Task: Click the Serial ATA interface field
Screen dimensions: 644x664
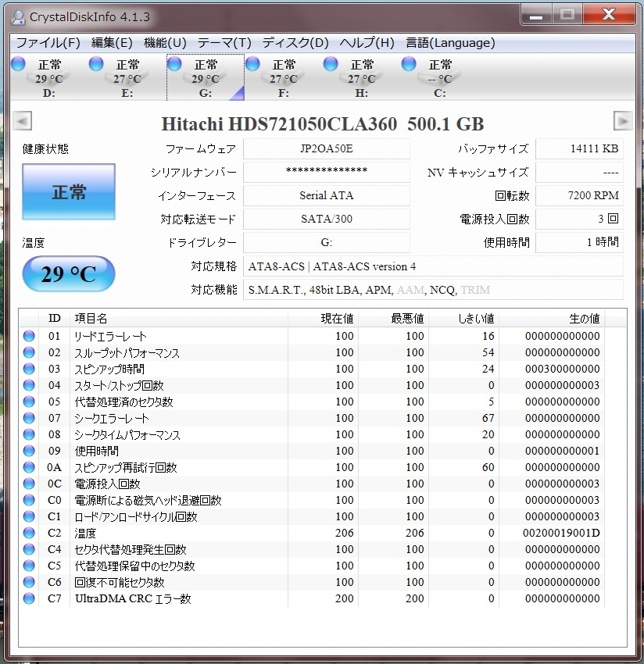Action: [x=326, y=195]
